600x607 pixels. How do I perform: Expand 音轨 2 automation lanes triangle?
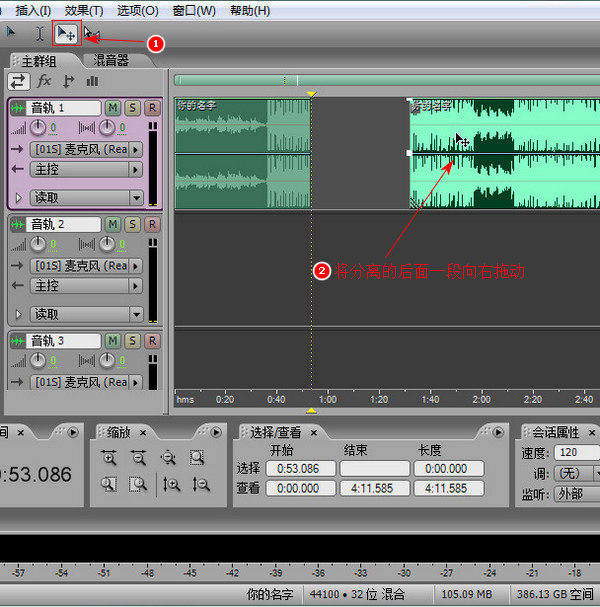[x=18, y=315]
